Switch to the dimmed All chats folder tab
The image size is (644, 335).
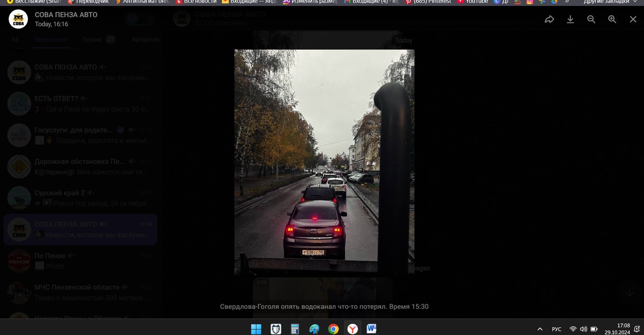click(x=15, y=40)
